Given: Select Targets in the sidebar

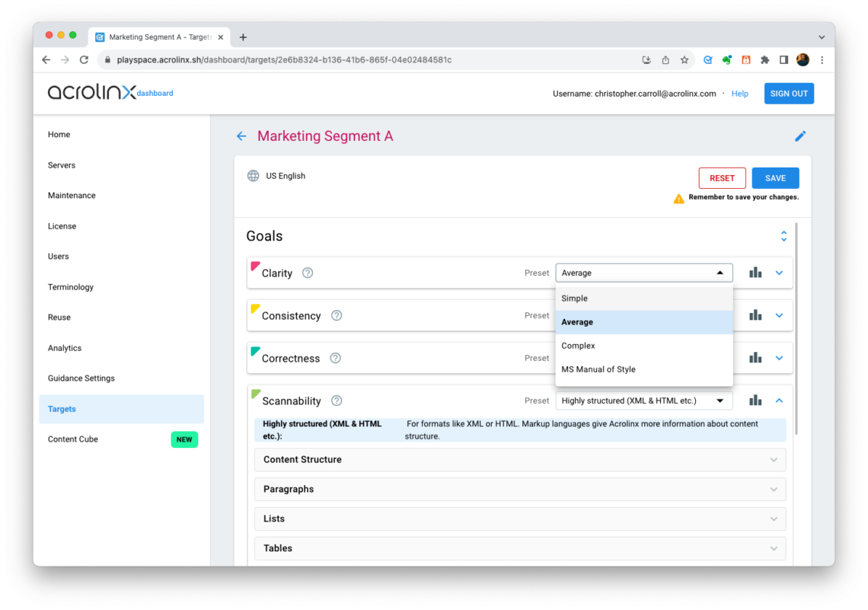Looking at the screenshot, I should [121, 409].
